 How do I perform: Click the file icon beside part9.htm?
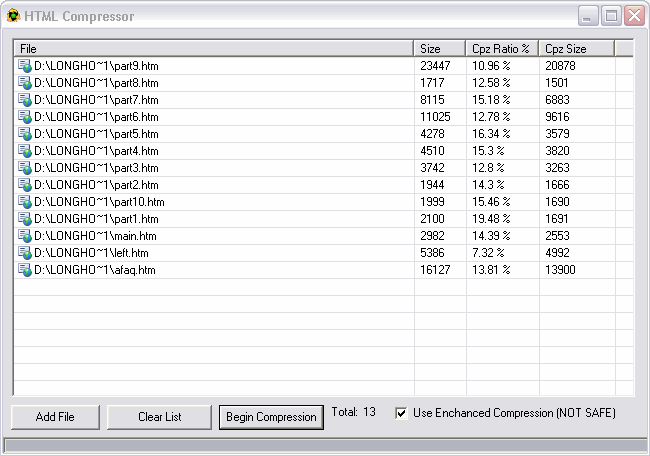tap(25, 65)
